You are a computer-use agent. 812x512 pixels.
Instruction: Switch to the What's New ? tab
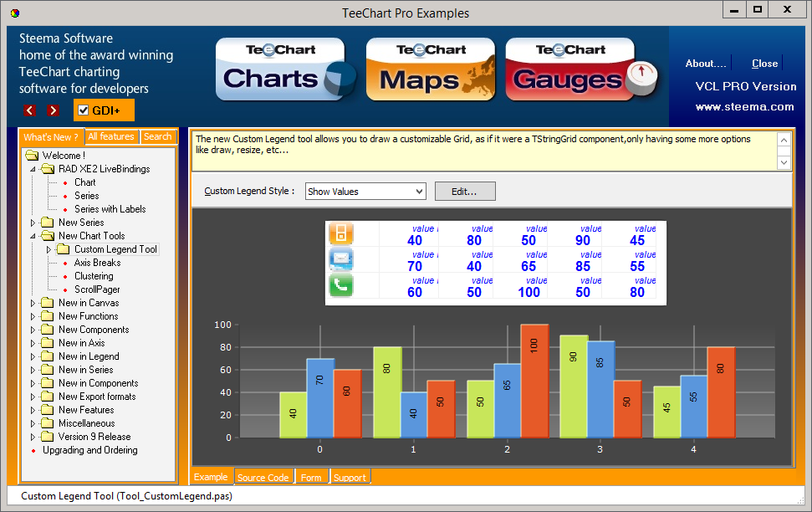pyautogui.click(x=51, y=137)
